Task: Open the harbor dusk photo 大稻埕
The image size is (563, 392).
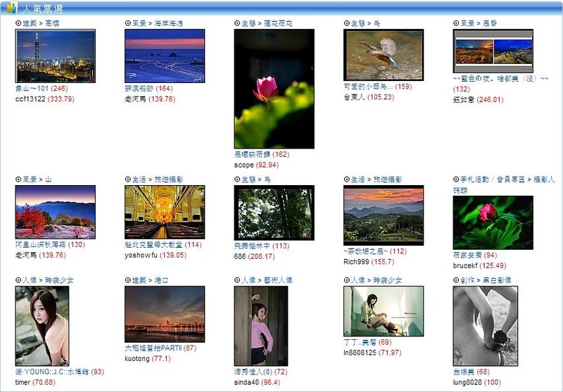Action: [x=165, y=314]
